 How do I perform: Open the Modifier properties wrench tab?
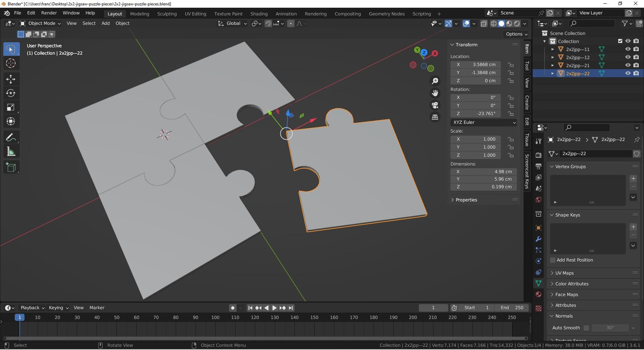(x=538, y=239)
